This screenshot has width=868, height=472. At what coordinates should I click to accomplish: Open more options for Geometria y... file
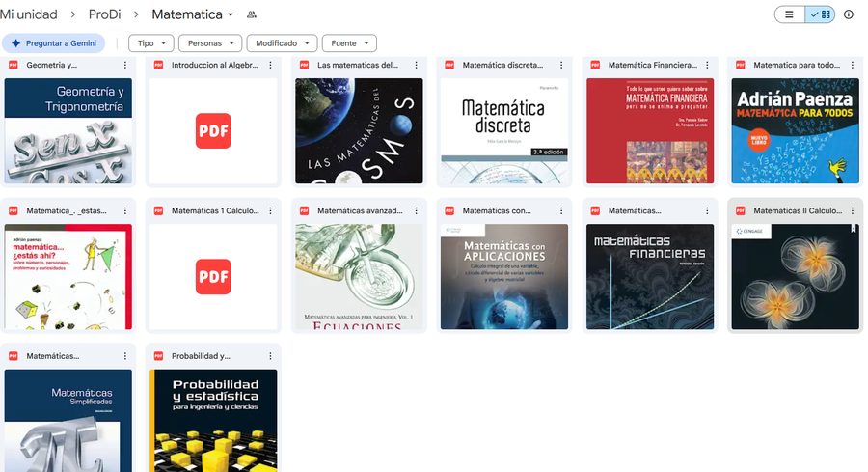(125, 65)
